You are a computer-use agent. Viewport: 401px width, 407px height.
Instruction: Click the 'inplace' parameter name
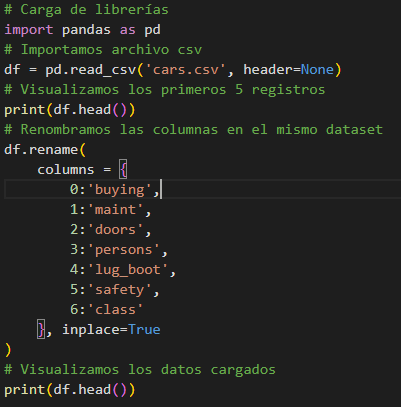click(91, 330)
